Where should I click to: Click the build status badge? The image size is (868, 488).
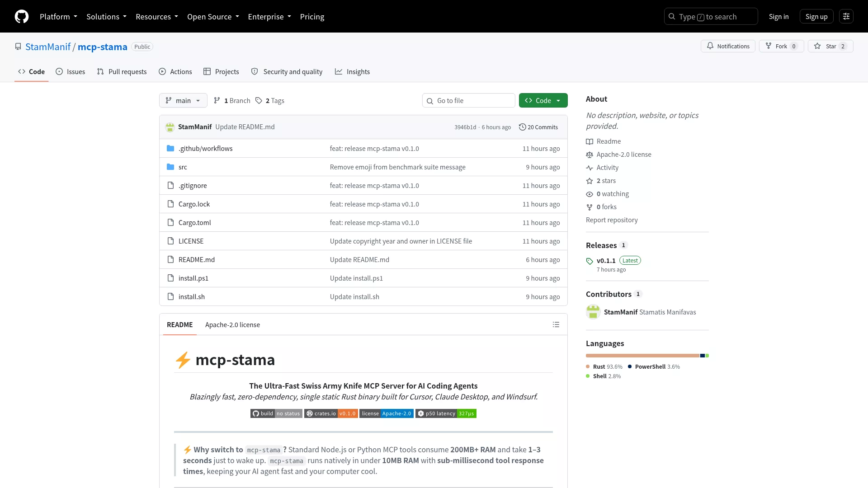coord(276,413)
